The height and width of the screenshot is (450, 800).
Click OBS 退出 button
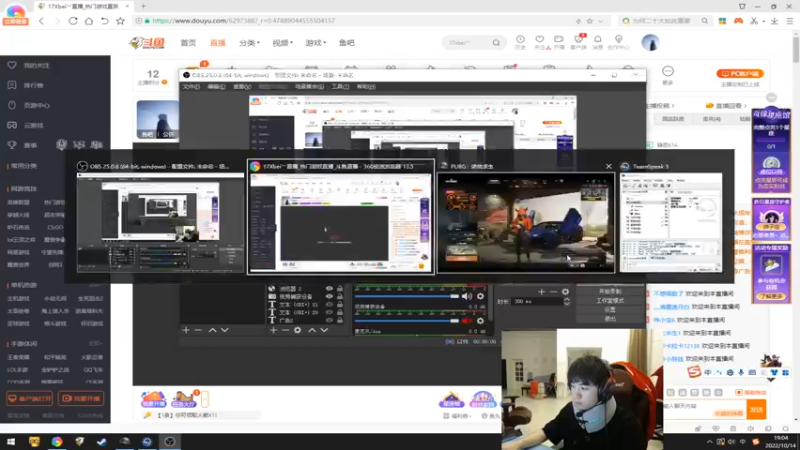coord(610,319)
